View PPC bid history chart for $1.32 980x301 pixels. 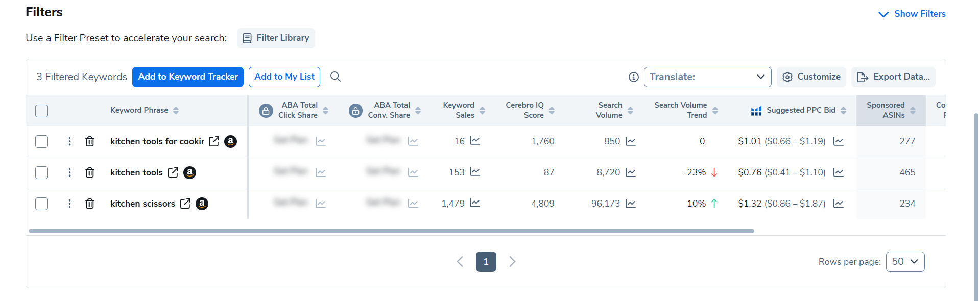point(839,204)
